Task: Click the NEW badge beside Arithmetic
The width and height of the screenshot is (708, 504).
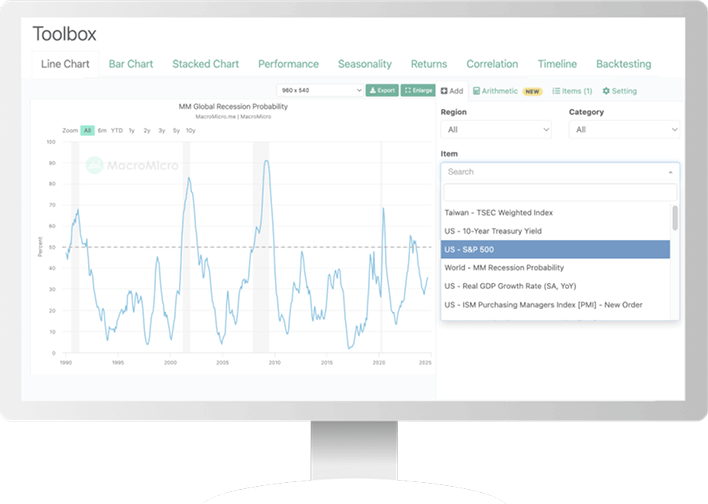Action: click(532, 91)
